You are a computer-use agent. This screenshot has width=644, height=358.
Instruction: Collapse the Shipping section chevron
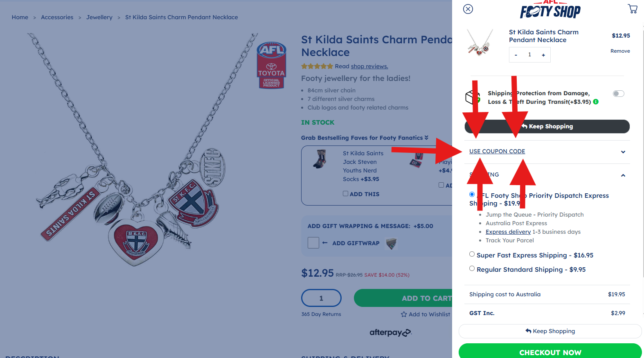(623, 175)
